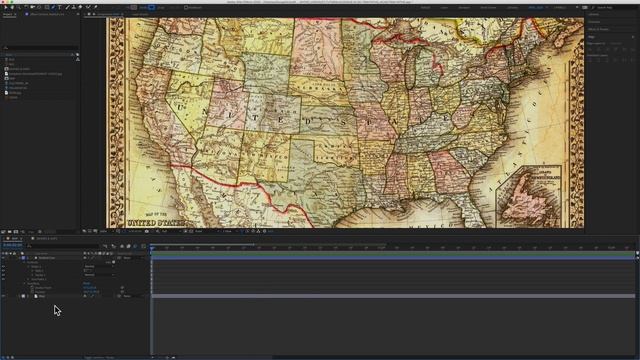Open blend mode dropdown for Stroke 1
Screen dimensions: 640x360
[x=100, y=275]
